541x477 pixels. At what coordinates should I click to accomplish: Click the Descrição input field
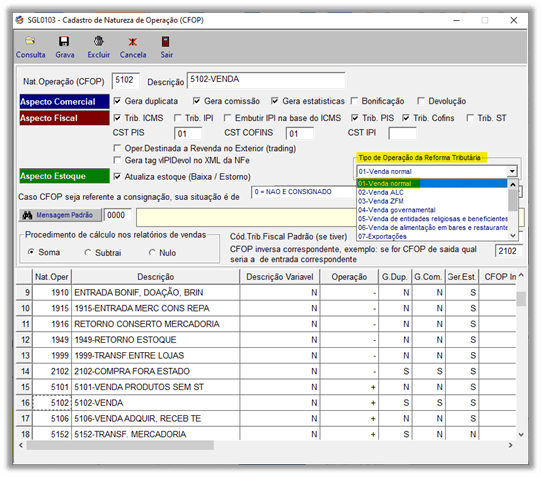(x=266, y=80)
